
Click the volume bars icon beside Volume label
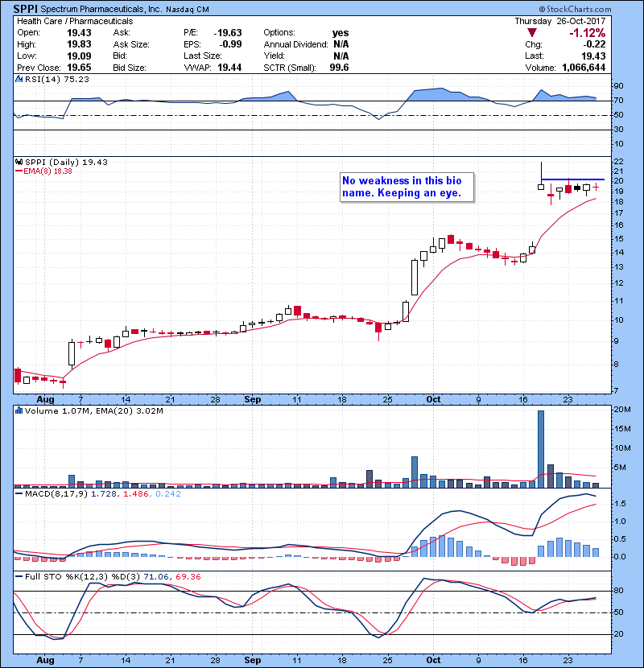[x=19, y=410]
